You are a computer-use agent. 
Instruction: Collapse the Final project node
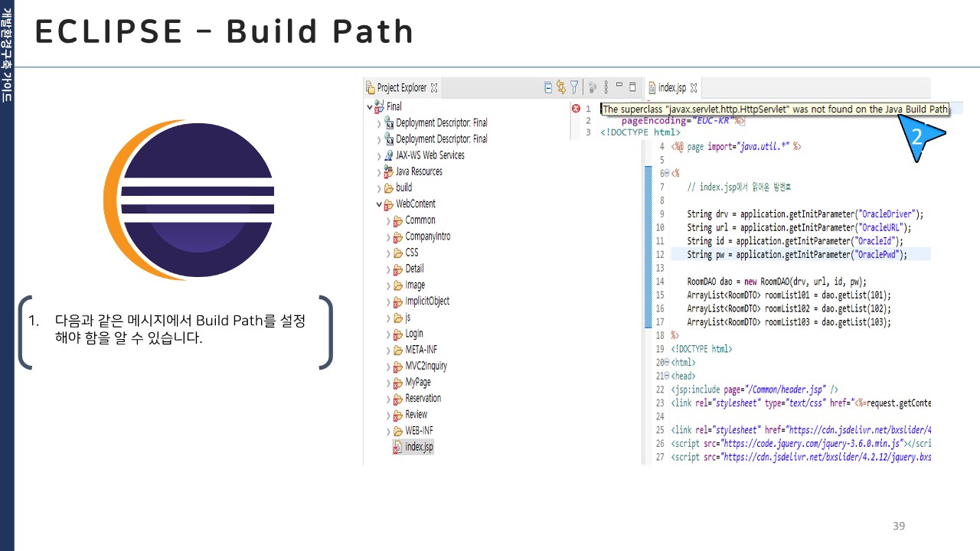tap(370, 107)
